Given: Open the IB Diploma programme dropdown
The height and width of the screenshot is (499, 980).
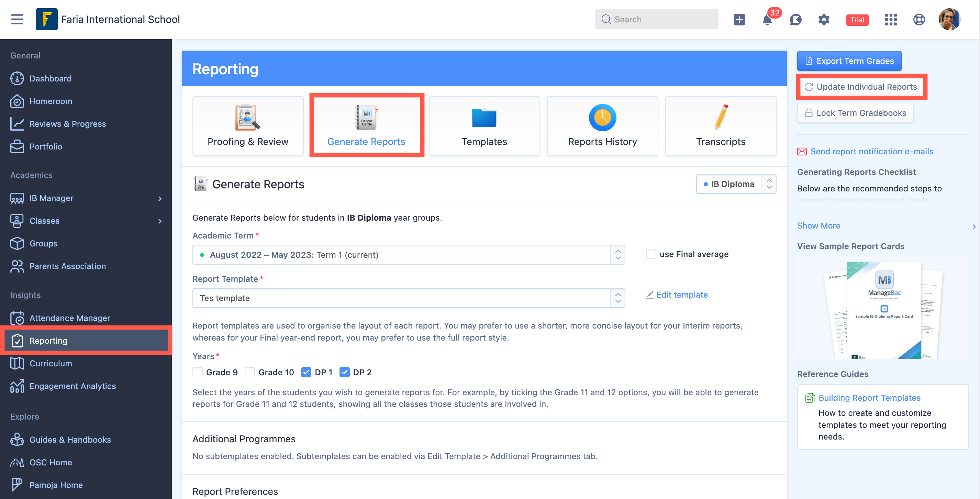Looking at the screenshot, I should pyautogui.click(x=736, y=184).
